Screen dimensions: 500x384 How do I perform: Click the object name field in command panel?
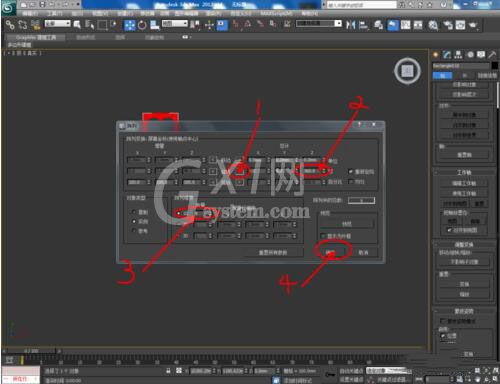pos(461,66)
